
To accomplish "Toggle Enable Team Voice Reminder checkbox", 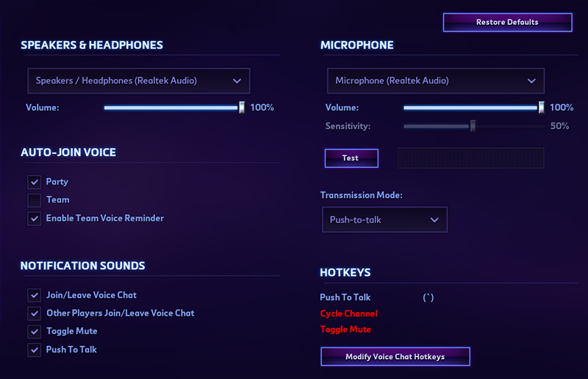I will (34, 219).
